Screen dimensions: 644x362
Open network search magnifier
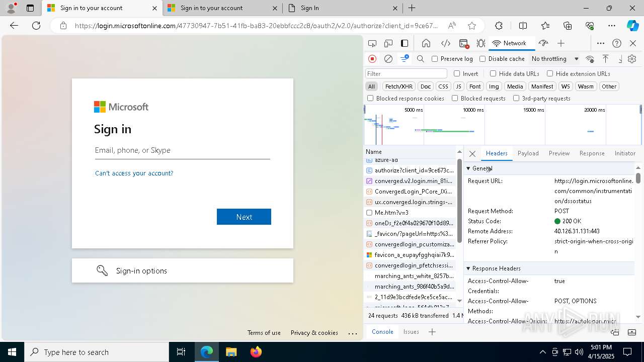pyautogui.click(x=421, y=59)
